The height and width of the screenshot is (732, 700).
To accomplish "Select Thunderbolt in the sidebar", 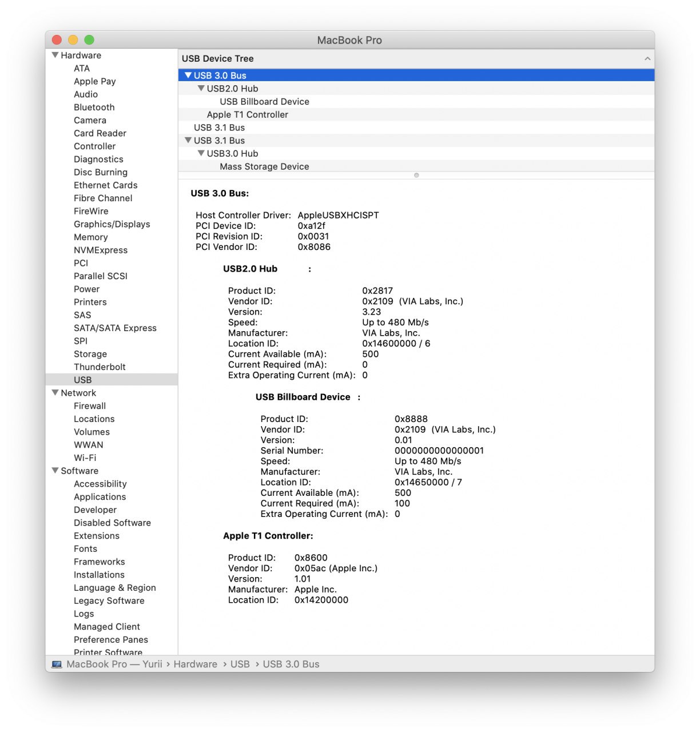I will click(x=100, y=367).
